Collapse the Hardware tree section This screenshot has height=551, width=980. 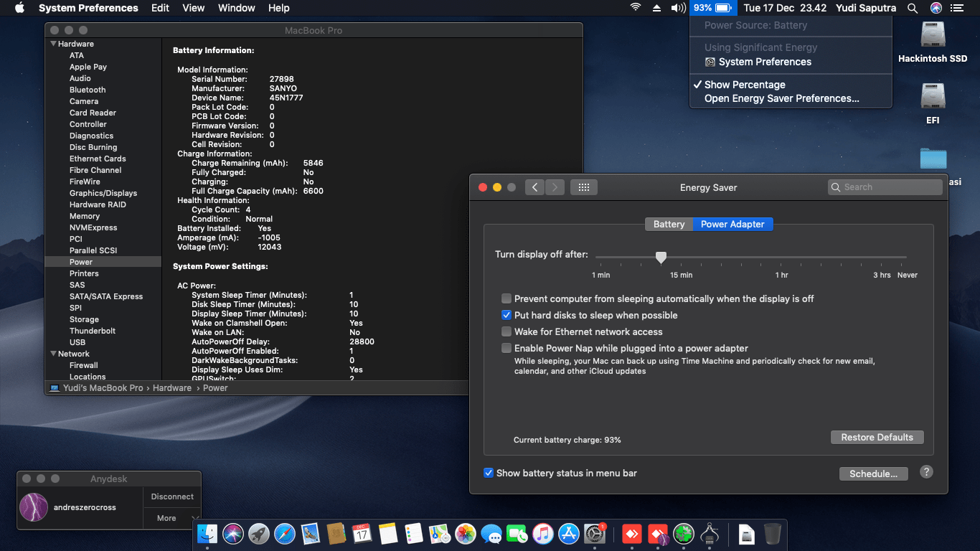pyautogui.click(x=53, y=44)
